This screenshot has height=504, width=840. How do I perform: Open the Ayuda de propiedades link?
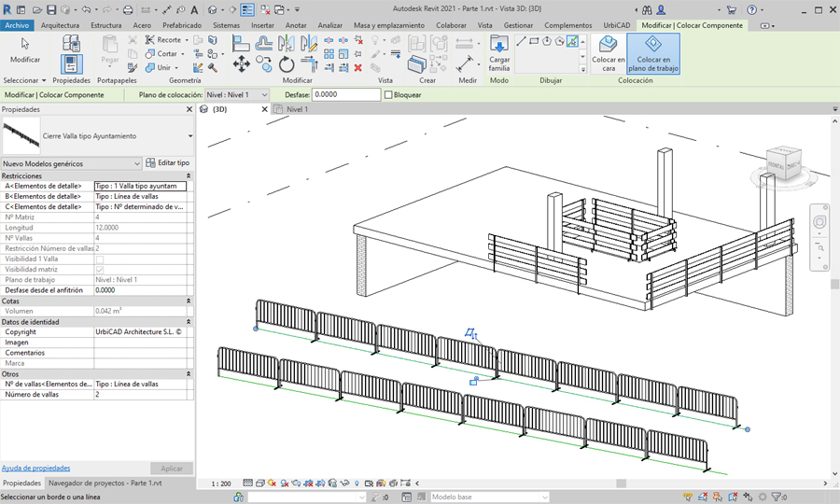[35, 468]
